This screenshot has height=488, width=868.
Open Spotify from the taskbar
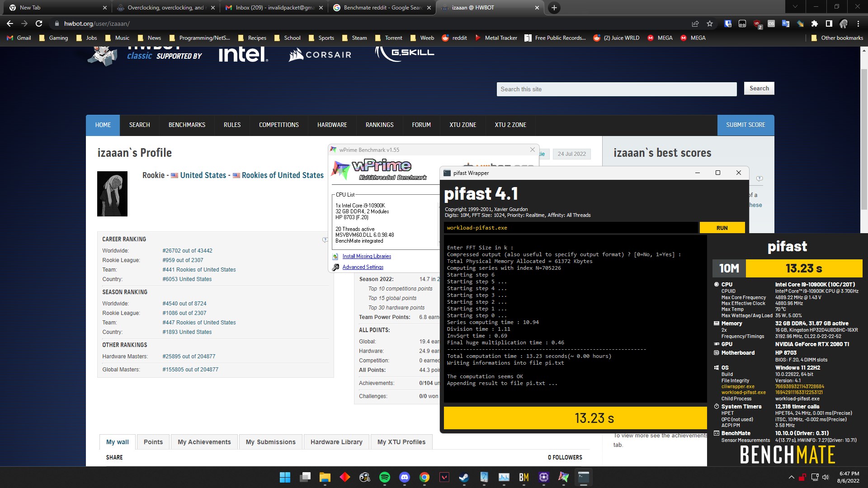tap(385, 477)
